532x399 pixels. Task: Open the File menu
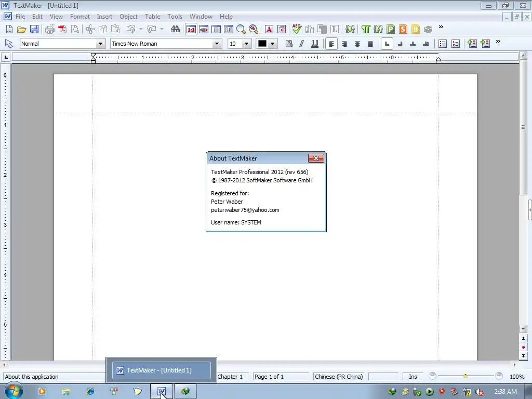tap(20, 16)
